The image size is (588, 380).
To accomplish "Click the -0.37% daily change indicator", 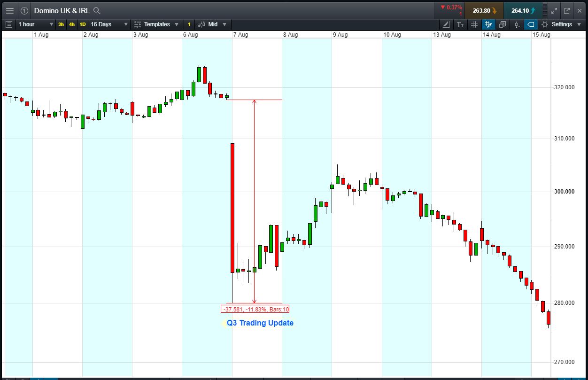I will 451,8.
